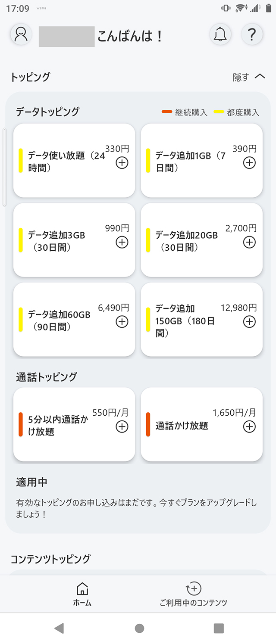Add the 1GB 7-day data topping
Screen dimensions: 276x644
pyautogui.click(x=249, y=163)
